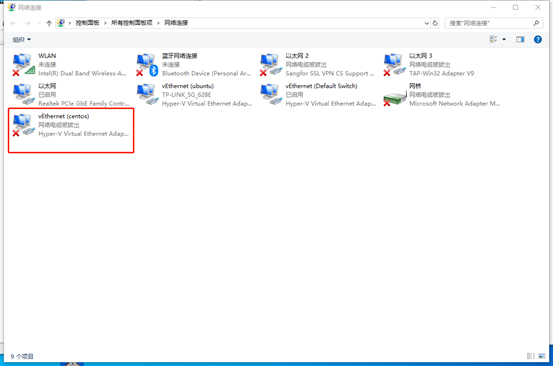
Task: Select the 以太网 2 Sangfor VPN adapter icon
Action: pyautogui.click(x=271, y=65)
